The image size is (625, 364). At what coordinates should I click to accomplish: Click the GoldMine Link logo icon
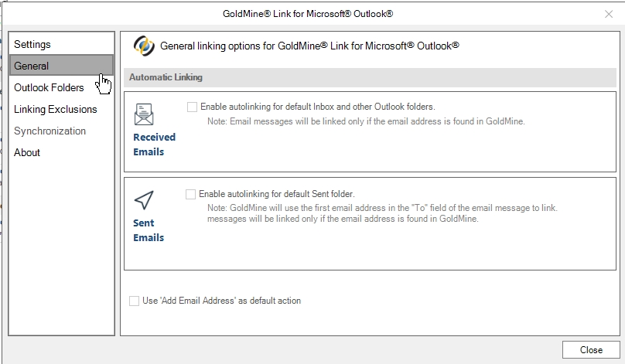pos(144,46)
